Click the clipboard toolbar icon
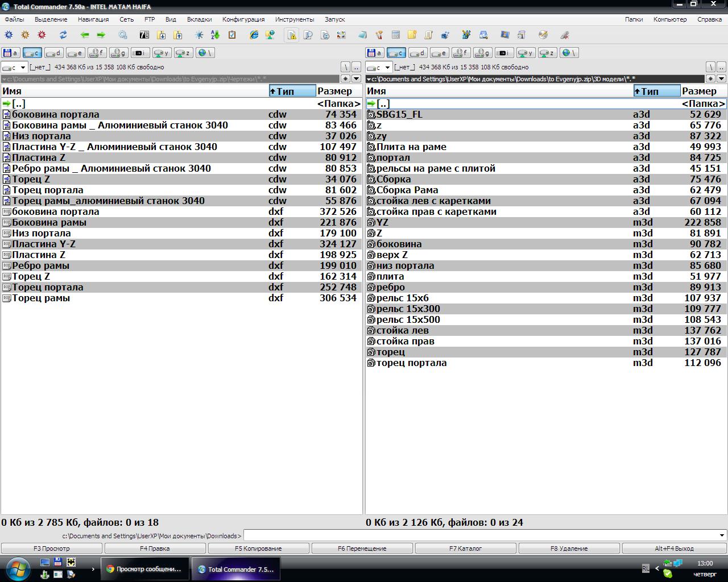The height and width of the screenshot is (582, 728). (232, 35)
